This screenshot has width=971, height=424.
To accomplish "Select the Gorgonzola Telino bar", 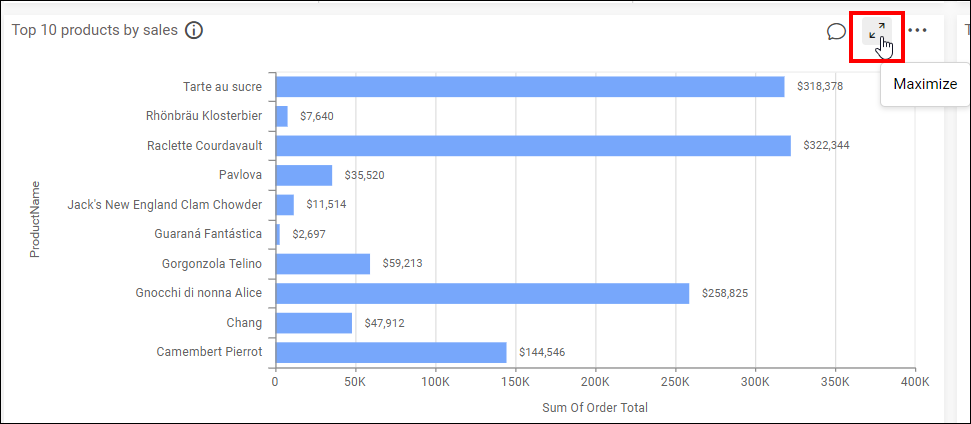I will coord(322,264).
